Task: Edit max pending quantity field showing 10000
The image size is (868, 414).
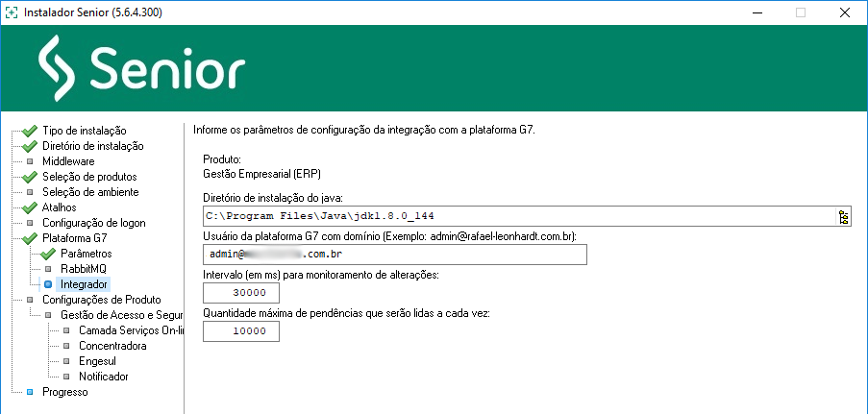Action: tap(241, 331)
